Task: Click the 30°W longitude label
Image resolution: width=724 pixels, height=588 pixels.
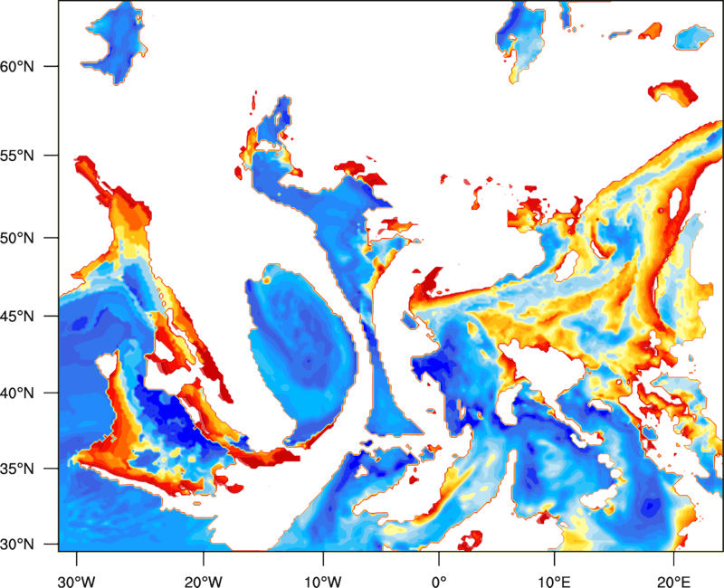Action: click(x=77, y=582)
